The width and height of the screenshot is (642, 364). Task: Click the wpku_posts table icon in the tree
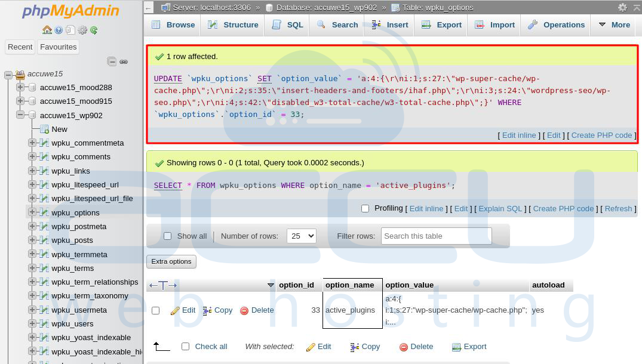click(x=44, y=240)
